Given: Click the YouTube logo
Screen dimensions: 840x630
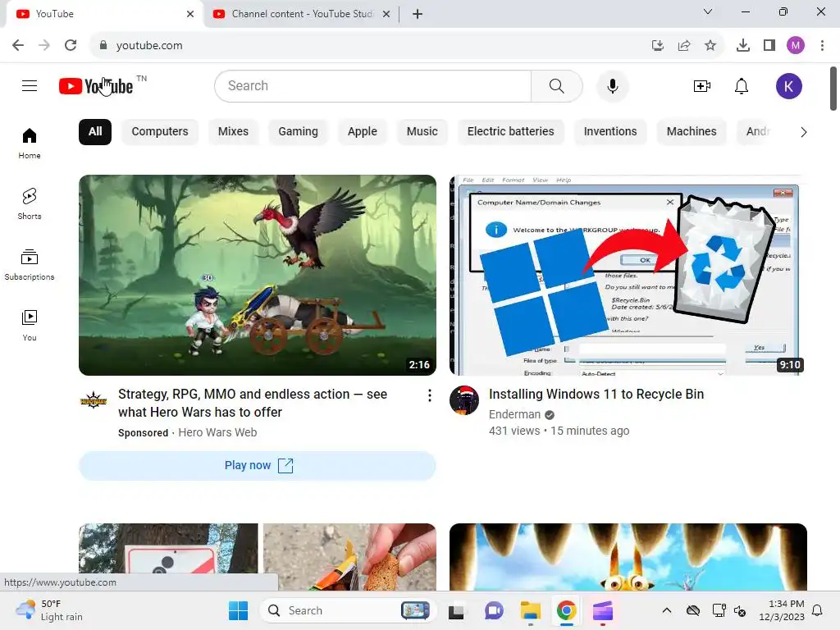Looking at the screenshot, I should [96, 85].
